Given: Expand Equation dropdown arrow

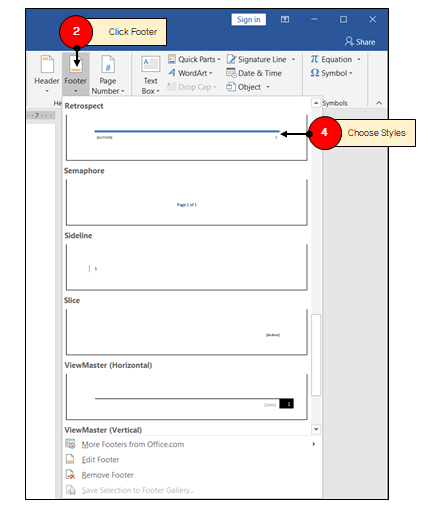Looking at the screenshot, I should pyautogui.click(x=359, y=60).
